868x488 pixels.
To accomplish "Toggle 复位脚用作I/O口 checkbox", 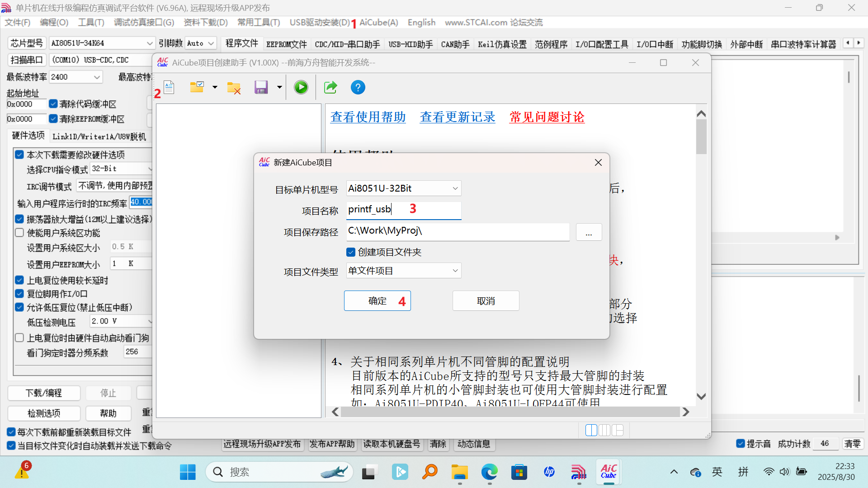I will [19, 294].
